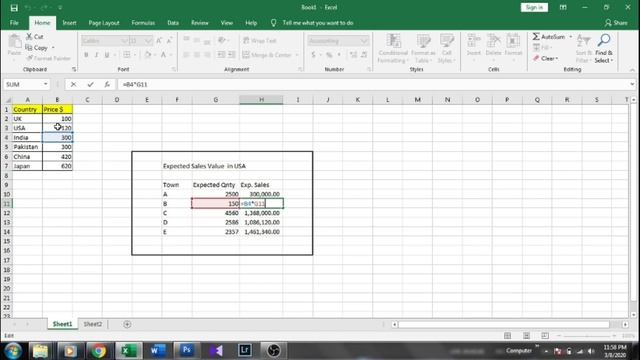Switch to Normal view in status bar

[507, 336]
